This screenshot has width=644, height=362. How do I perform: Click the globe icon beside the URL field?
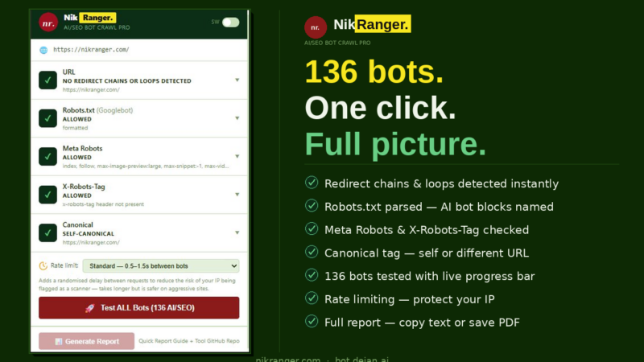coord(43,50)
